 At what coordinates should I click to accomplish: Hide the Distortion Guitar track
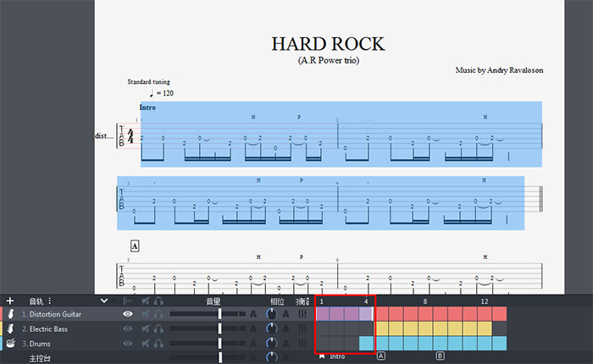click(128, 314)
